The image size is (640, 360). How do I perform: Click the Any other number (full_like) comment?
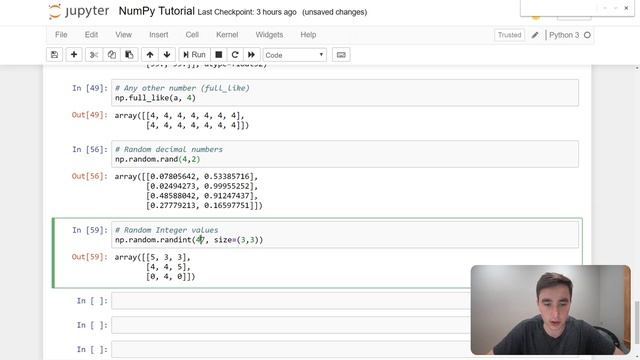(x=182, y=88)
